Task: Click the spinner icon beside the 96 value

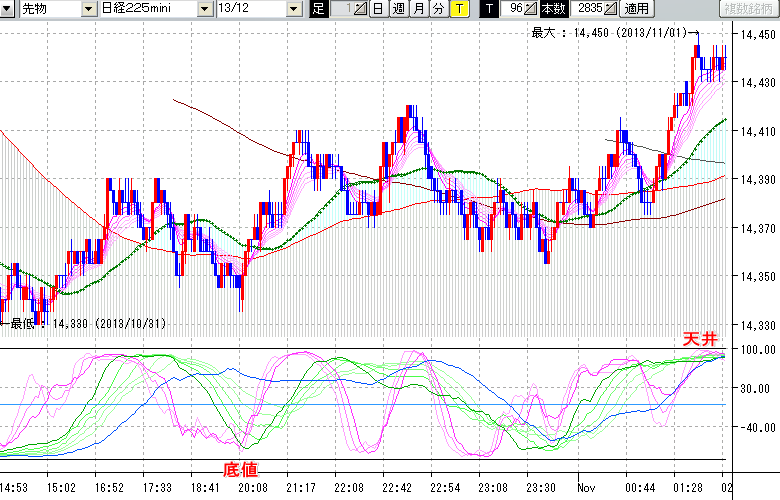Action: 530,9
